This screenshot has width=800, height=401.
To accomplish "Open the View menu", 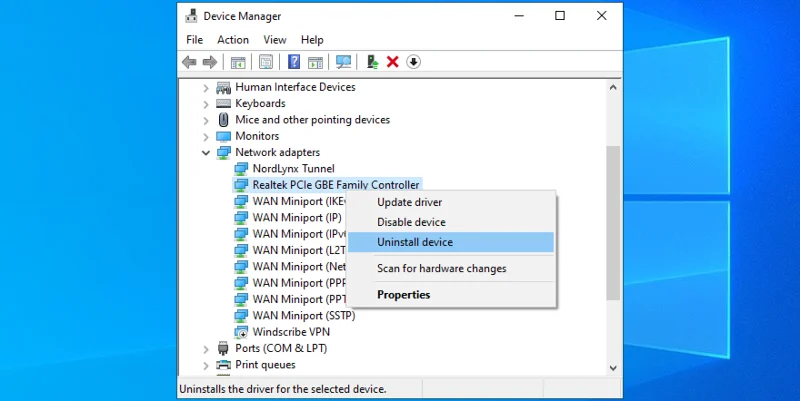I will [274, 40].
